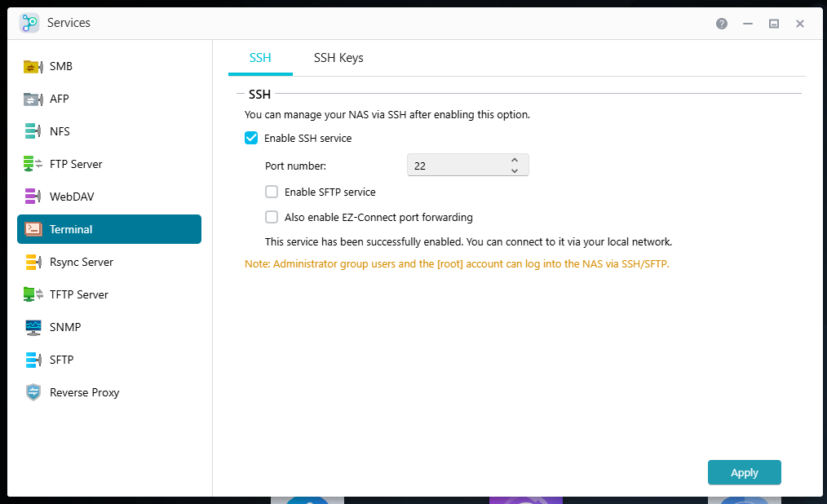The image size is (827, 504).
Task: Click the Services app logo icon
Action: click(29, 23)
